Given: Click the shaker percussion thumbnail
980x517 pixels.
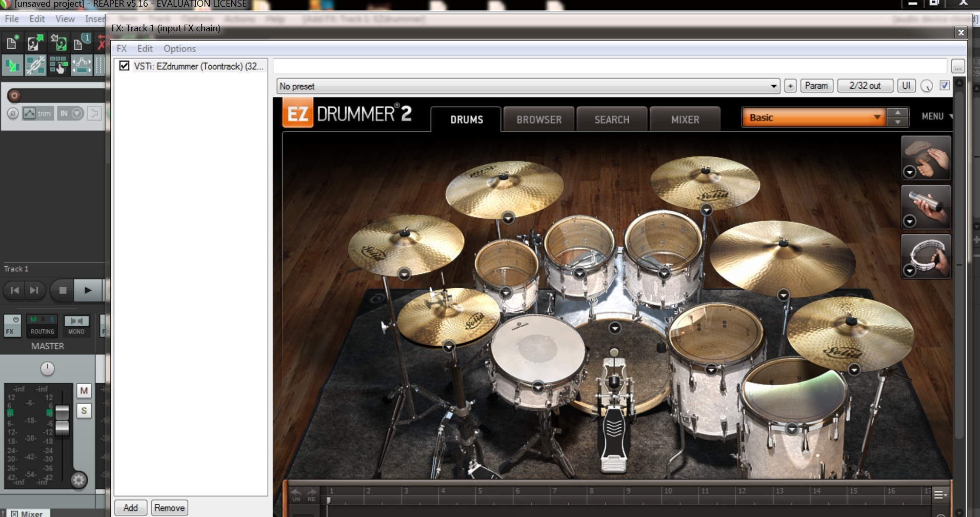Looking at the screenshot, I should [x=926, y=207].
